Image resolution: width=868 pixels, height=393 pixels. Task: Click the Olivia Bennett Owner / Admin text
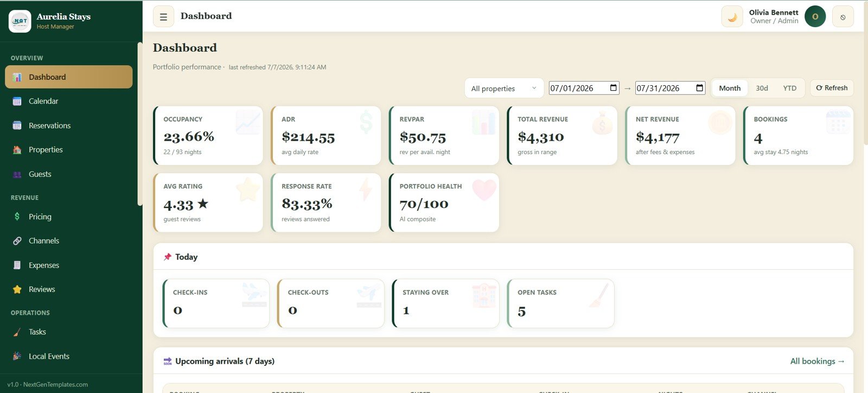pyautogui.click(x=774, y=16)
